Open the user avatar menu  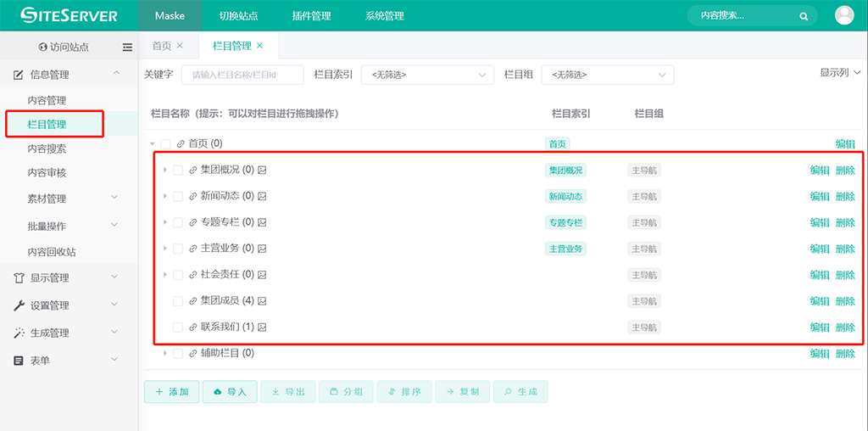(x=844, y=15)
